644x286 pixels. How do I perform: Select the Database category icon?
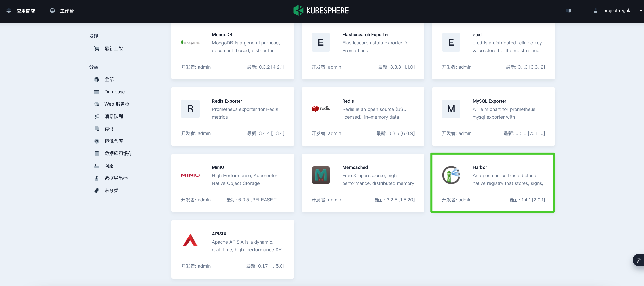point(97,92)
